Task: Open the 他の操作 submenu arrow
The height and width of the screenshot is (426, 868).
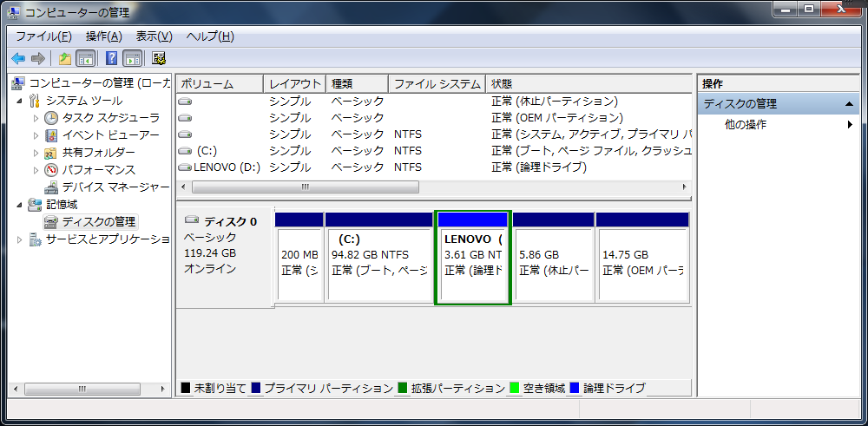Action: click(851, 124)
